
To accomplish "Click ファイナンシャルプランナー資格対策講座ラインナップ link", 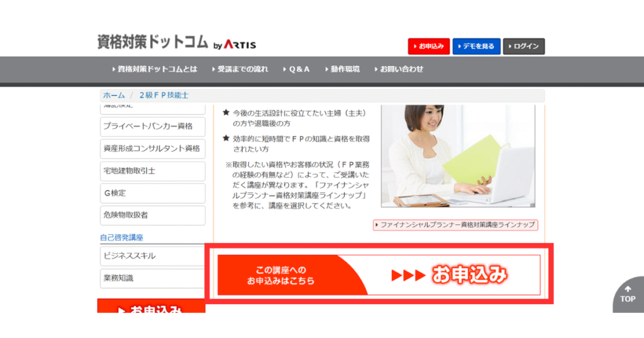I will 455,225.
